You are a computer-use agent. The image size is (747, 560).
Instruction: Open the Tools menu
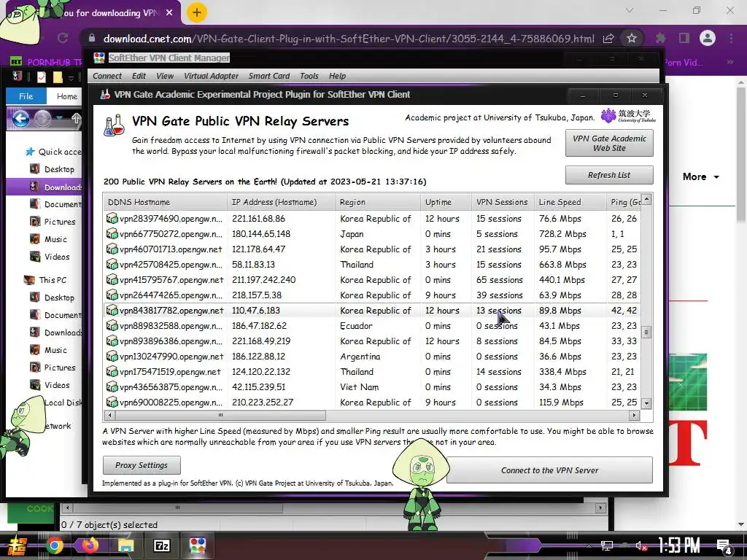pyautogui.click(x=309, y=76)
